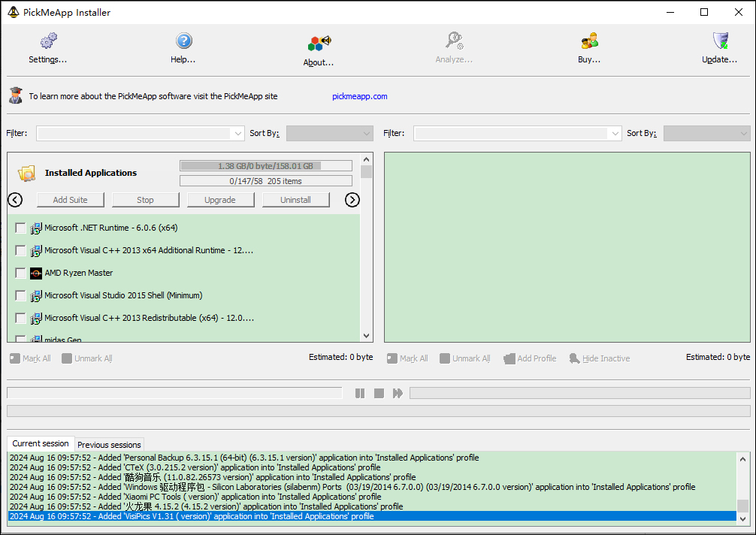Click the icon of Visual C++ 2013 Additional Runtime
This screenshot has height=535, width=756.
[36, 251]
